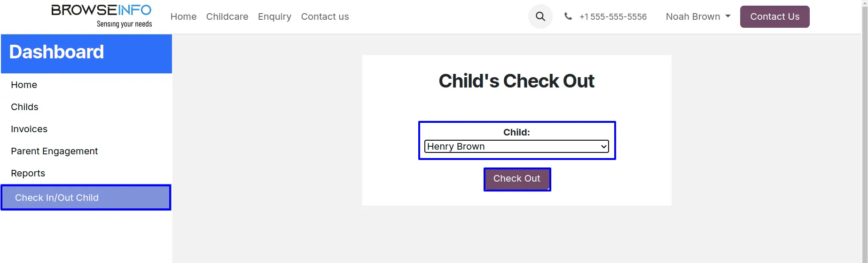Go to Home in top navigation
868x263 pixels.
tap(183, 16)
